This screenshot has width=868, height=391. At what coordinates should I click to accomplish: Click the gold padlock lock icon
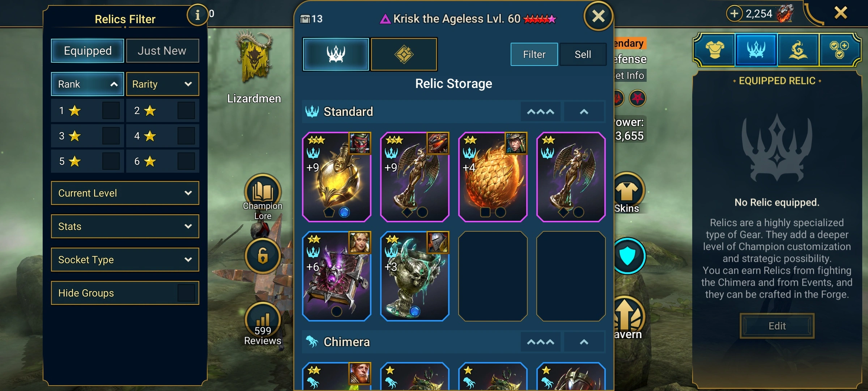point(263,256)
